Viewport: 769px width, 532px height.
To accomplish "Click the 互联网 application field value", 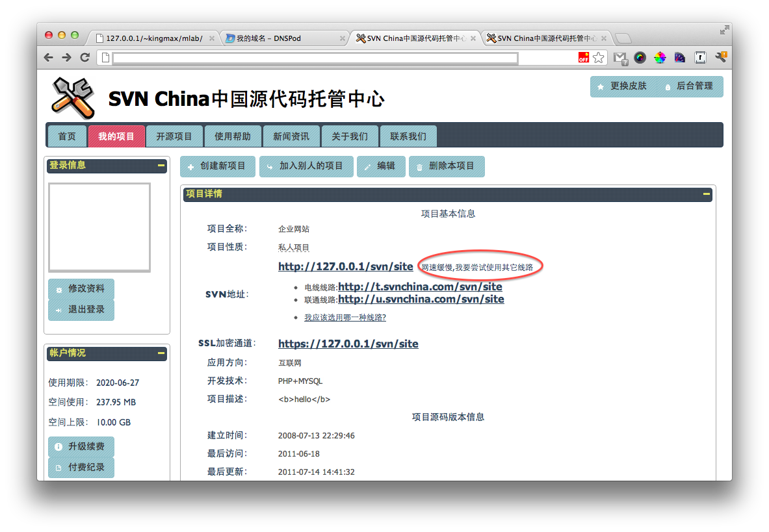I will [x=290, y=363].
